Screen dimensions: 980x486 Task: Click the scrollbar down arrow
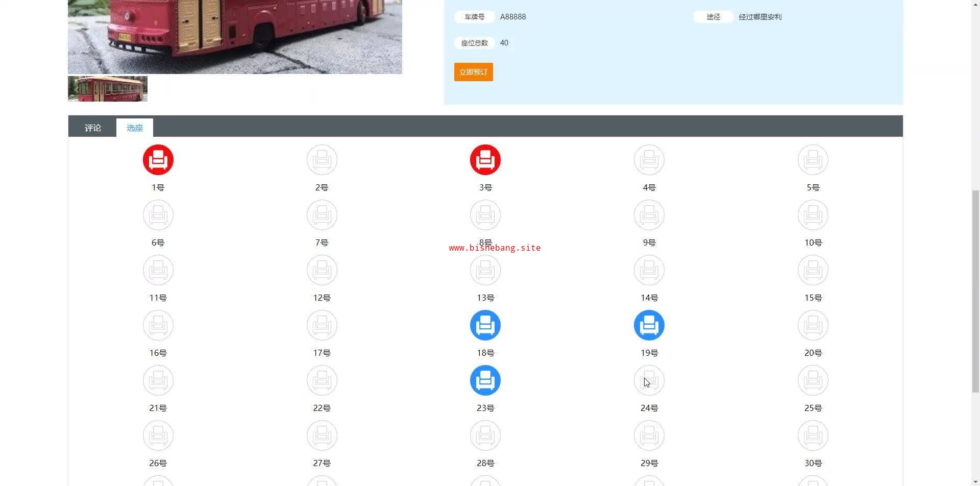pyautogui.click(x=975, y=481)
